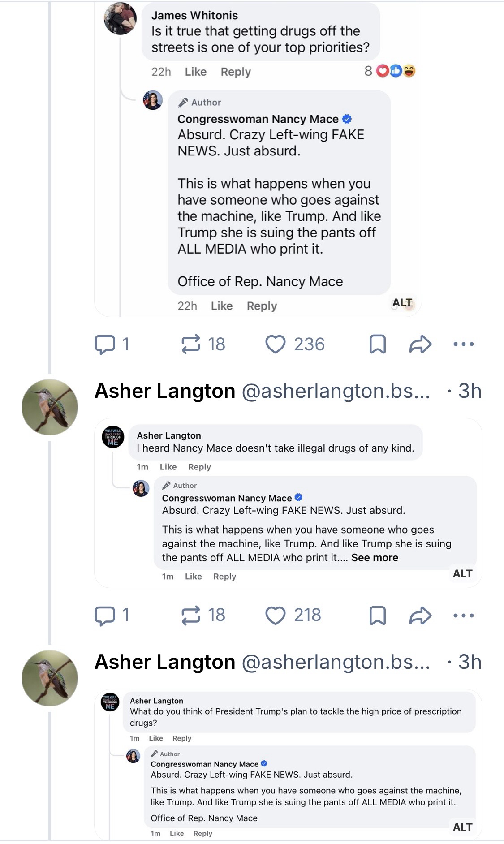
Task: Open more options on the 218-likes post
Action: [463, 616]
